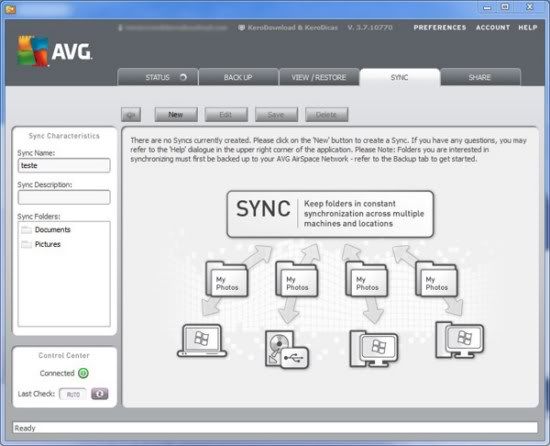Screen dimensions: 550x446
Task: Click the Sync Name input field
Action: 64,165
